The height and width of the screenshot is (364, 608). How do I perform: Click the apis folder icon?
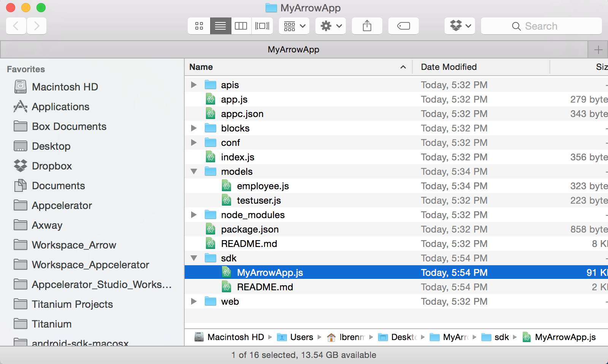click(x=211, y=85)
